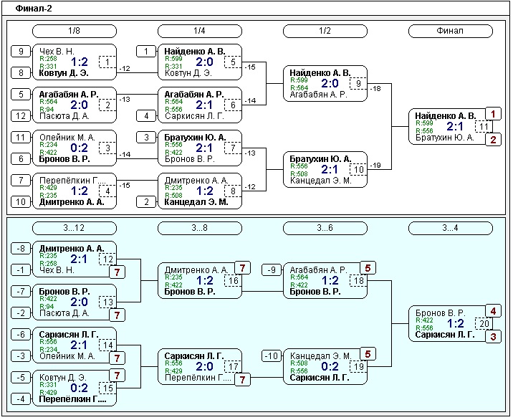Image resolution: width=513 pixels, height=420 pixels.
Task: Click seed box 4 beside Саркисян Л. Г.
Action: pos(146,115)
